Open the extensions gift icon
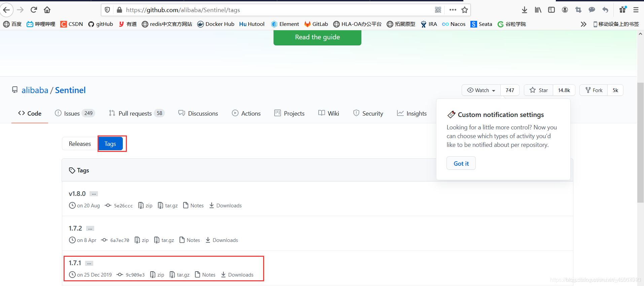Screen dimensions: 644x286 623,10
